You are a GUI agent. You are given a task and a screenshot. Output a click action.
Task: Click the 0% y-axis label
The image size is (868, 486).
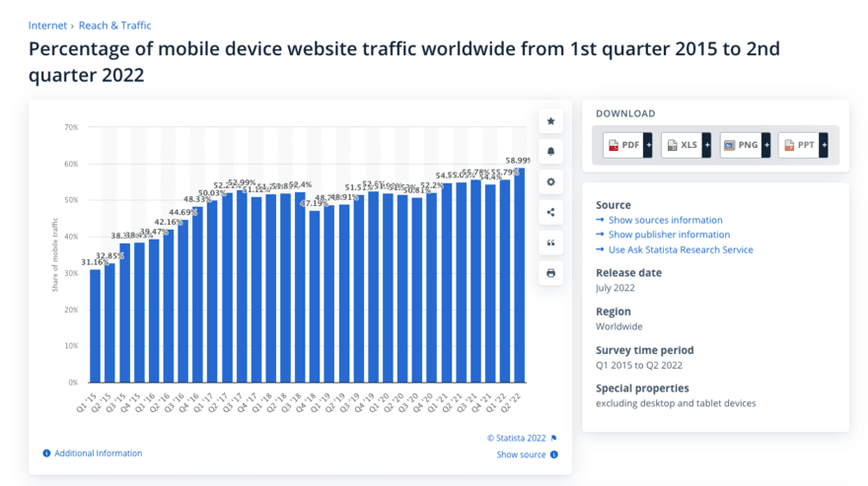[x=74, y=382]
